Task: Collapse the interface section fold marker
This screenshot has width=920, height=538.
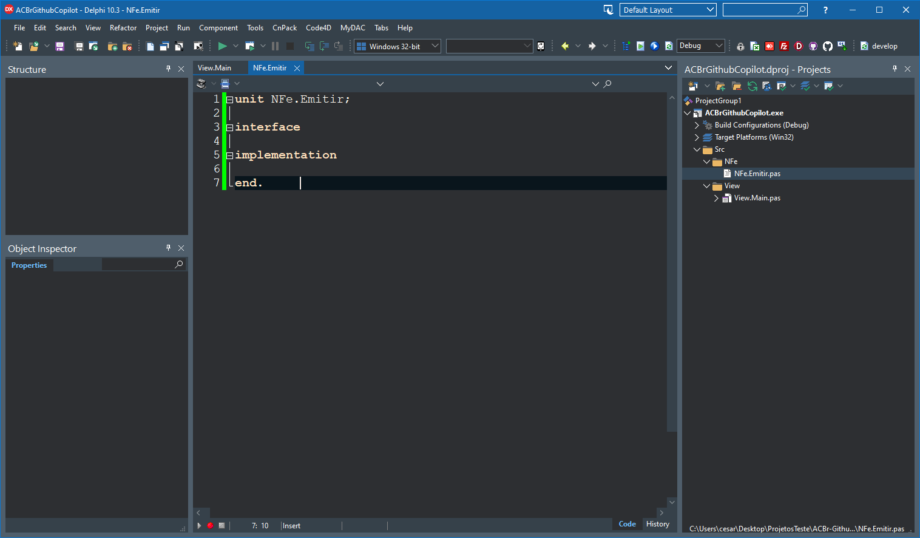Action: pyautogui.click(x=230, y=127)
